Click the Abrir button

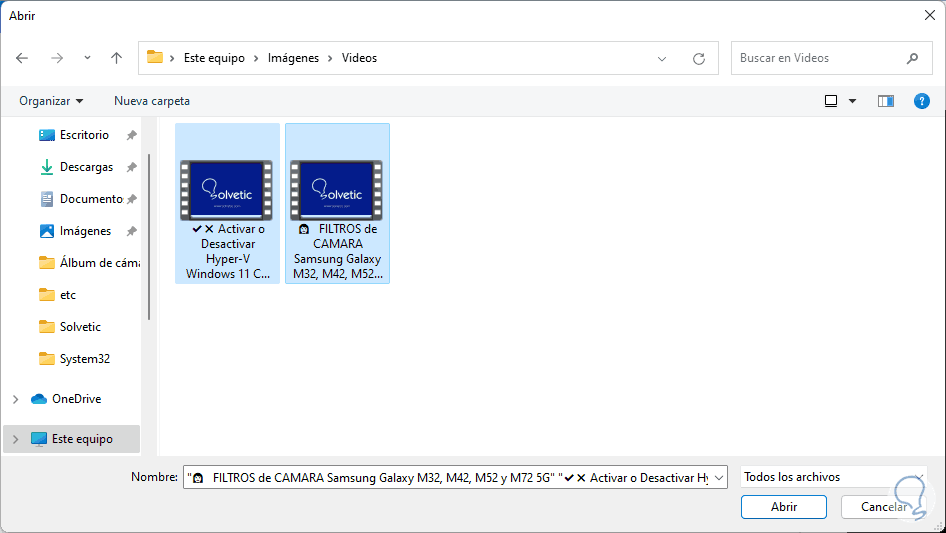[784, 507]
